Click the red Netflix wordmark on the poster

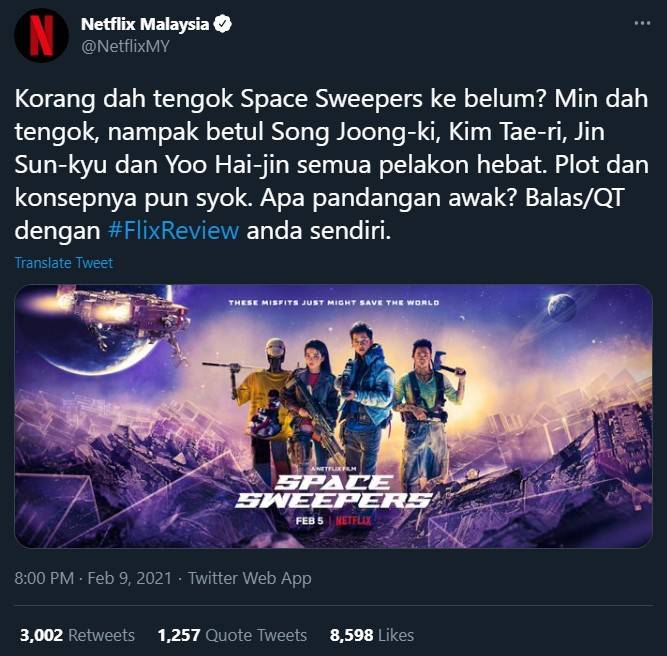(x=353, y=521)
